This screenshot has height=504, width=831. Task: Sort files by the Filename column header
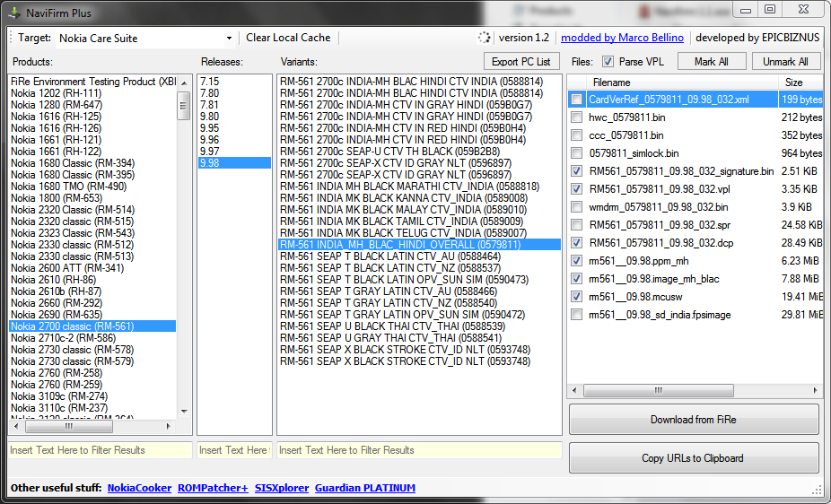(683, 83)
